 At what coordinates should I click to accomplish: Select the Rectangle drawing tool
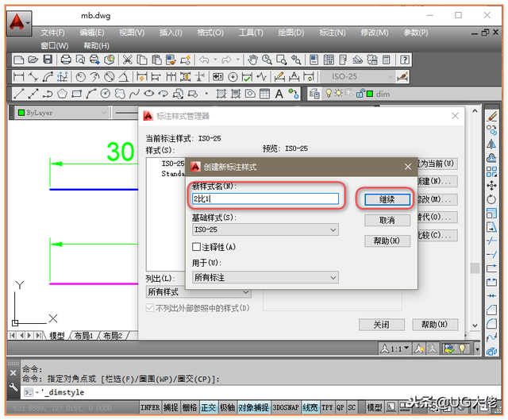[76, 94]
